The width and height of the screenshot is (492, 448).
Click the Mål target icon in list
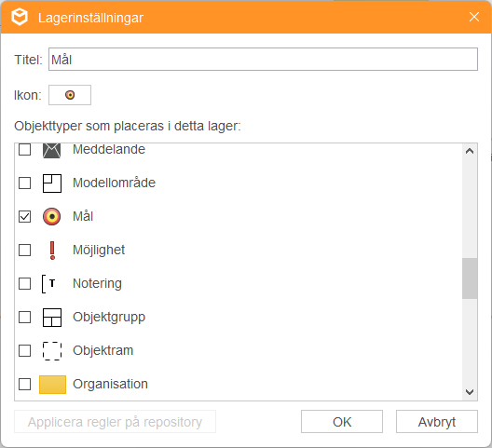point(52,216)
